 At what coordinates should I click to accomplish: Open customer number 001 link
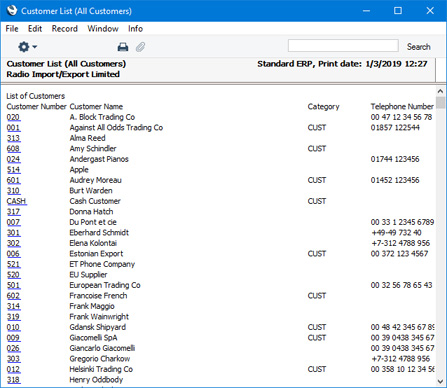[x=13, y=128]
